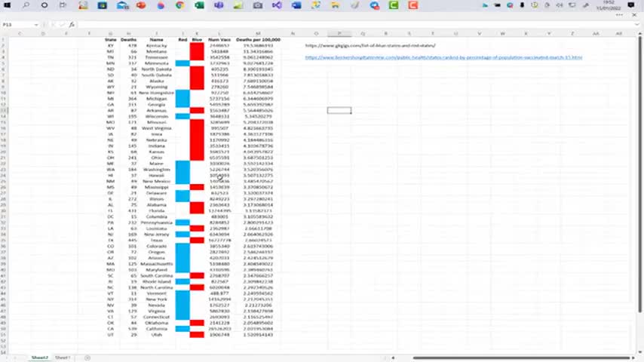Open the Camera app on taskbar
The width and height of the screenshot is (644, 362).
click(x=257, y=5)
